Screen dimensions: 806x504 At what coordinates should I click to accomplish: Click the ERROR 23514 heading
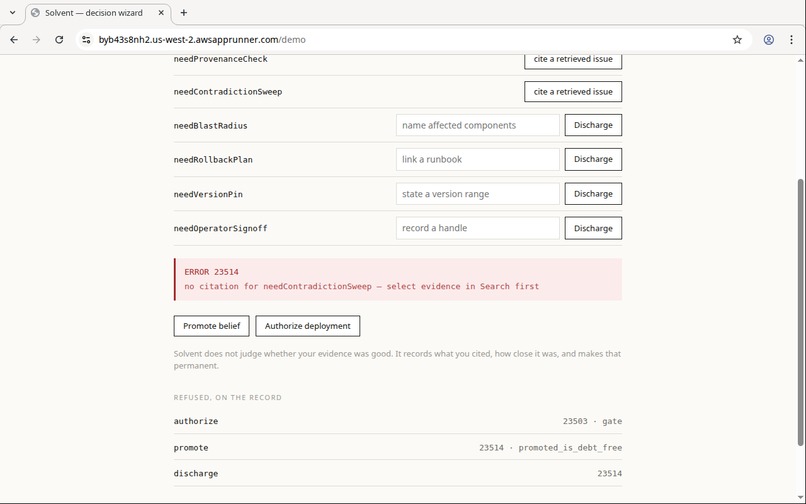coord(211,272)
